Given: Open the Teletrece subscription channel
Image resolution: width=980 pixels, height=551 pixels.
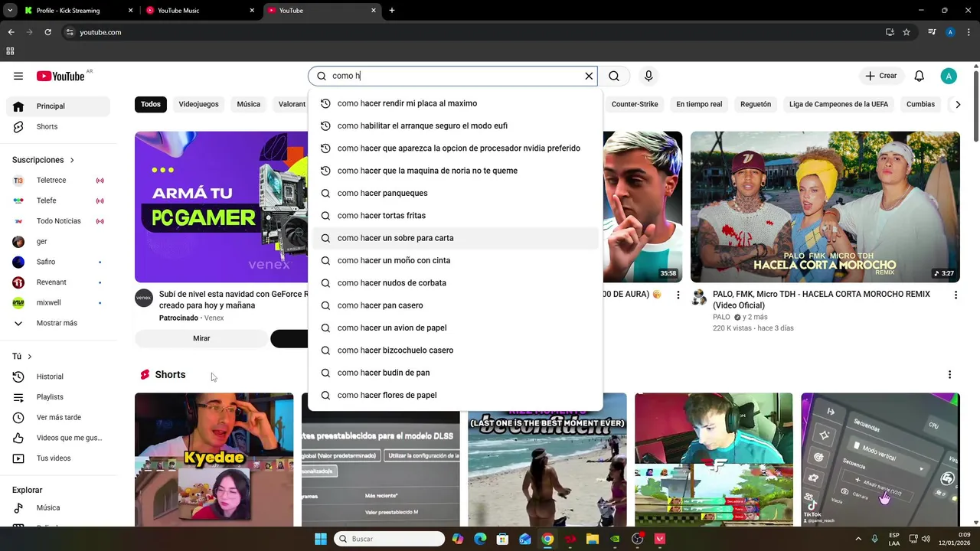Looking at the screenshot, I should point(58,181).
